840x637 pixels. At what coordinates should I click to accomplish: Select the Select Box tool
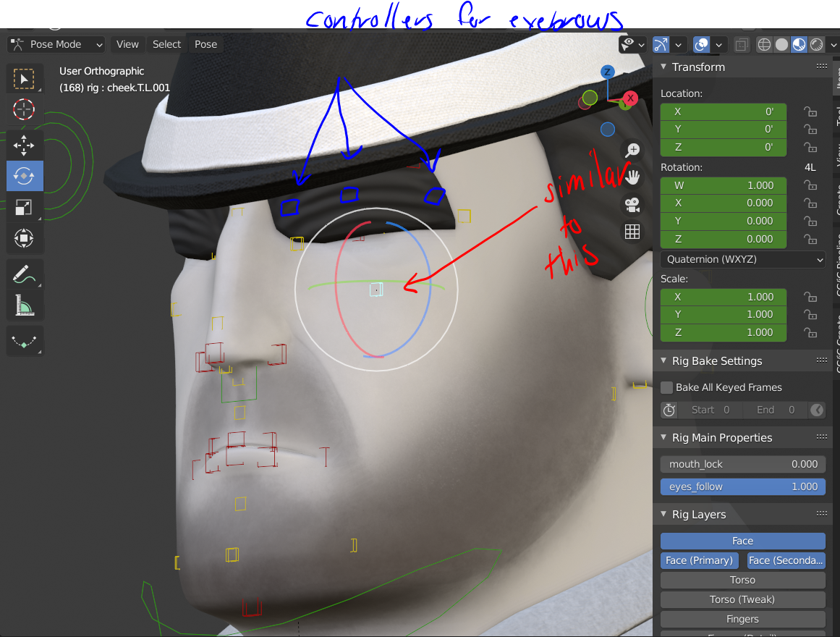(24, 79)
